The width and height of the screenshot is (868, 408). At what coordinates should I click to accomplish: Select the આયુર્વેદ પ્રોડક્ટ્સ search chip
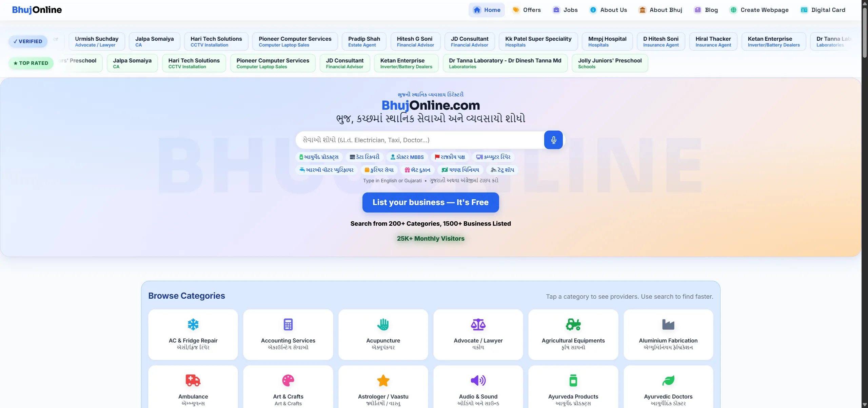coord(319,157)
